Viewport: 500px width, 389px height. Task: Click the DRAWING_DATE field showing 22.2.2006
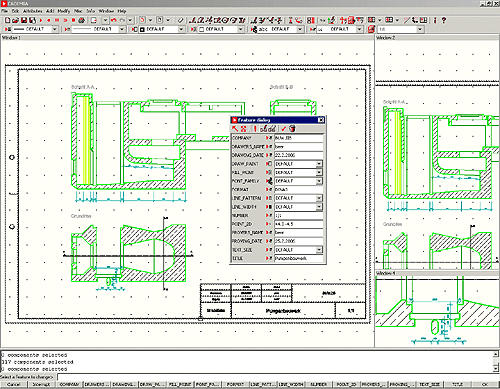(x=299, y=155)
